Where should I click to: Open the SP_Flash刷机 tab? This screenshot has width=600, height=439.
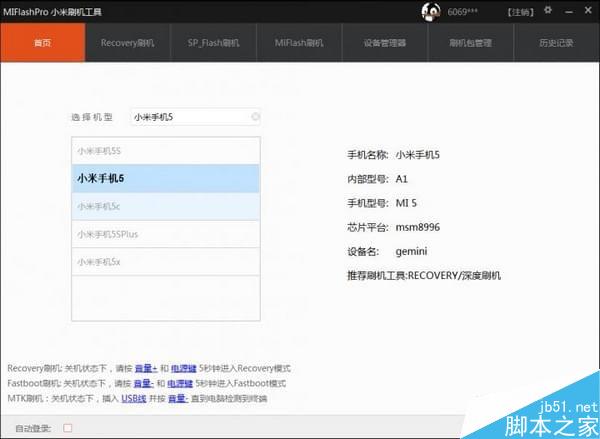coord(214,42)
